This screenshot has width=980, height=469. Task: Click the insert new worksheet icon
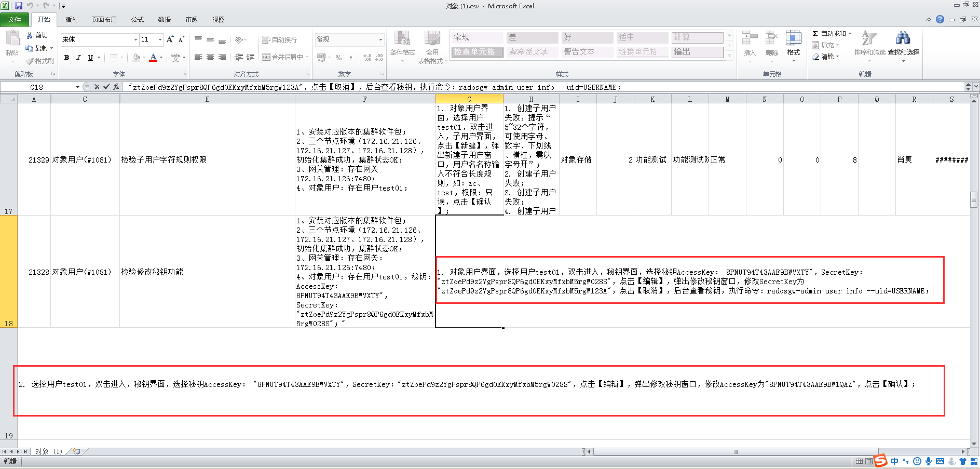point(76,451)
